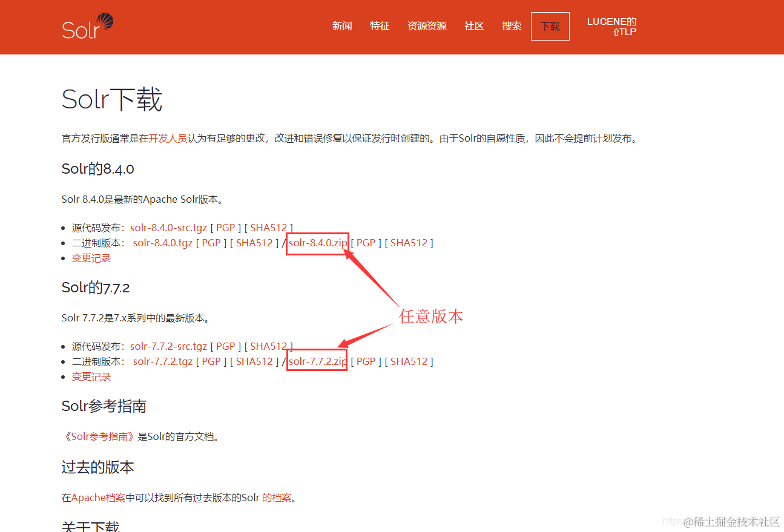Viewport: 784px width, 532px height.
Task: Open the SHA512 link after solr-8.4.0.tgz
Action: [x=254, y=243]
